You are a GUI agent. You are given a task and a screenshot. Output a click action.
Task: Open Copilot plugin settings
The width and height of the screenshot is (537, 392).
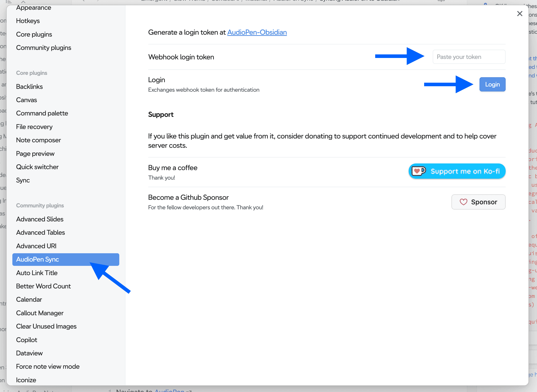tap(27, 340)
